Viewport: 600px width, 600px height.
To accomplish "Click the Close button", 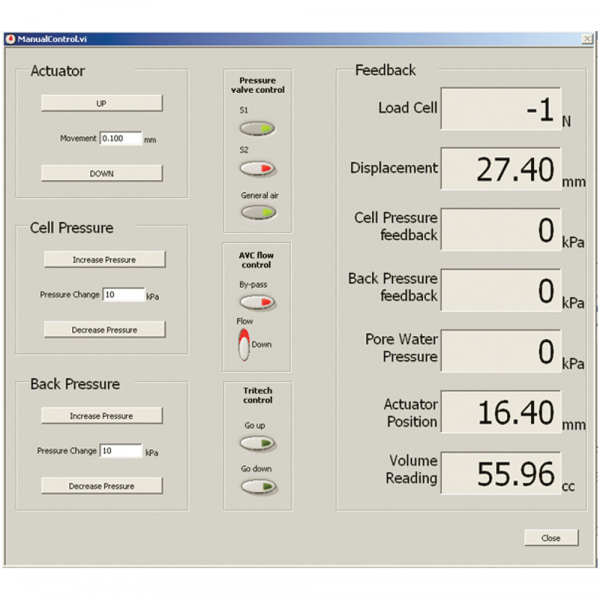I will pos(551,538).
